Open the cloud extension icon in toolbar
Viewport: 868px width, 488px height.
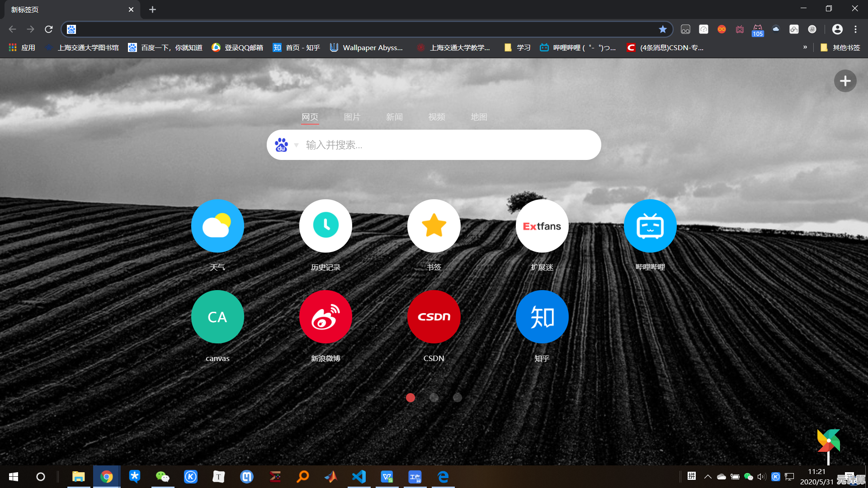(x=776, y=29)
